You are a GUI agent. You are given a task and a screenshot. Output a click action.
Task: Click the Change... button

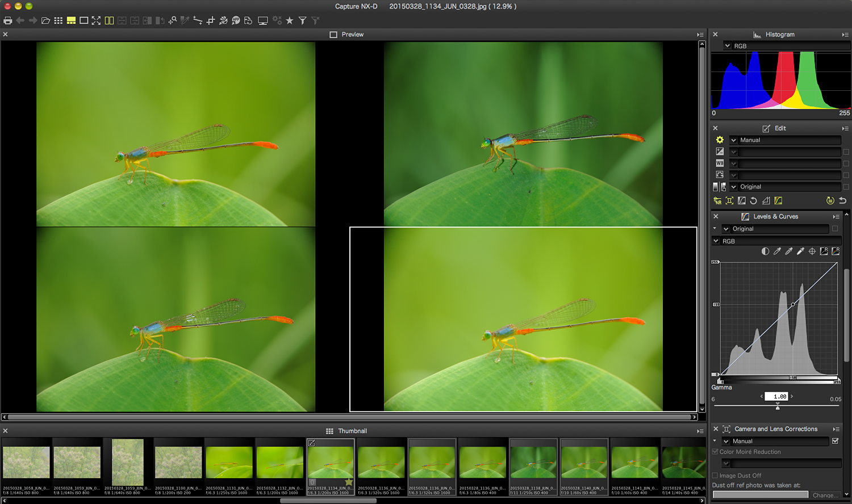click(825, 495)
